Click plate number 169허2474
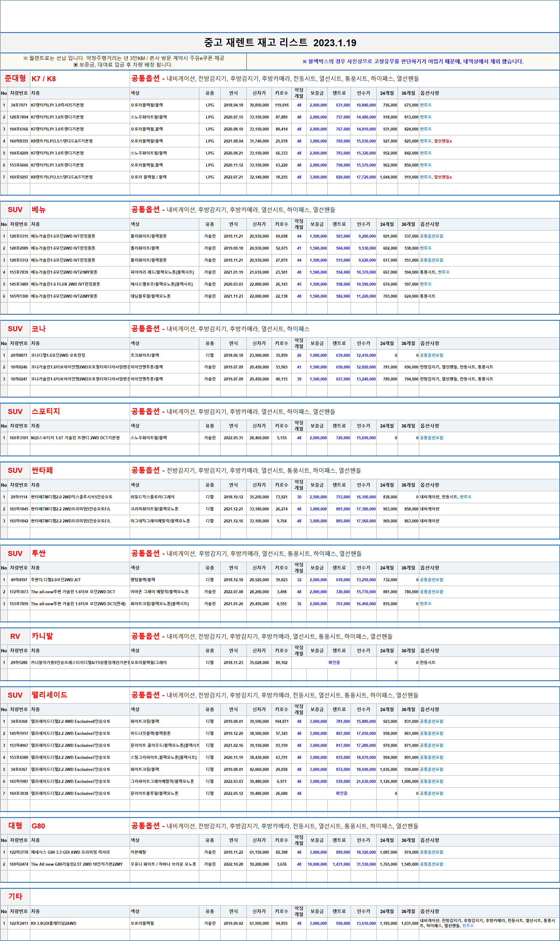 click(x=19, y=864)
